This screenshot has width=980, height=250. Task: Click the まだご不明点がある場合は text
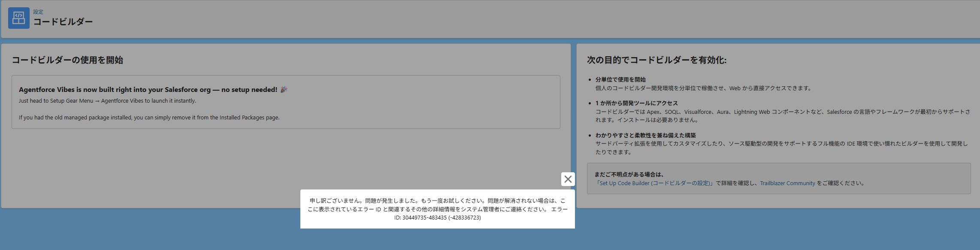click(629, 175)
